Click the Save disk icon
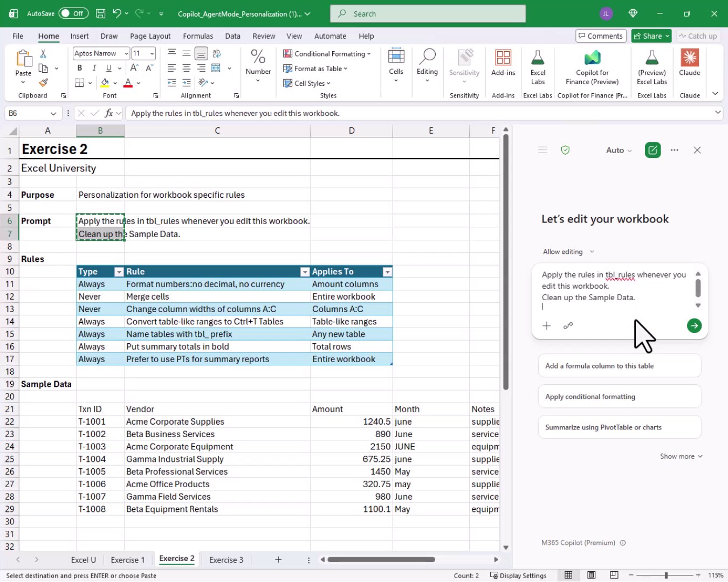 (100, 13)
